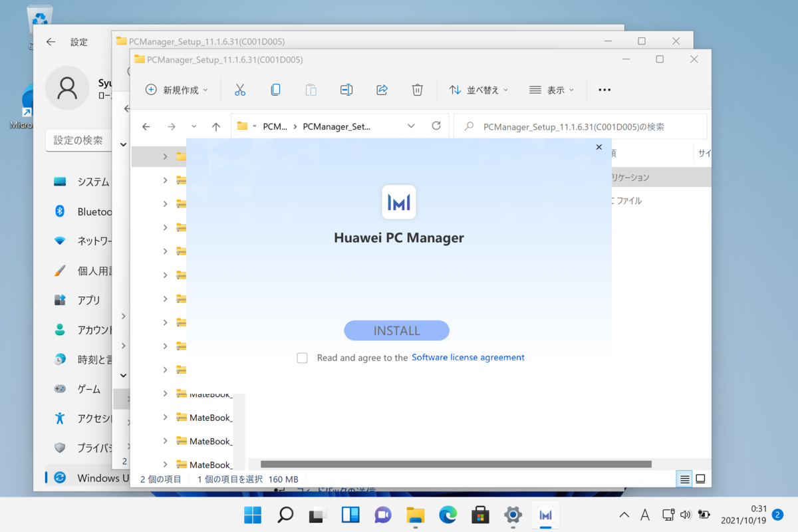Launch Microsoft Edge from taskbar
This screenshot has width=798, height=532.
pos(448,515)
